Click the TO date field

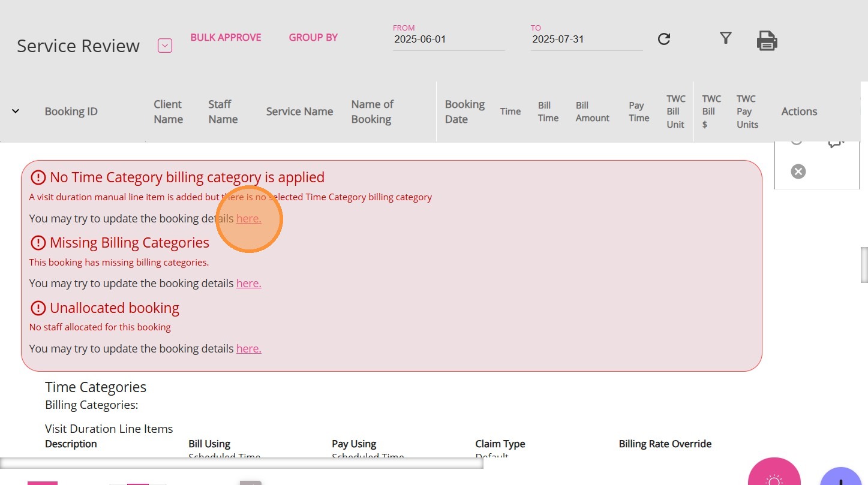click(x=586, y=40)
